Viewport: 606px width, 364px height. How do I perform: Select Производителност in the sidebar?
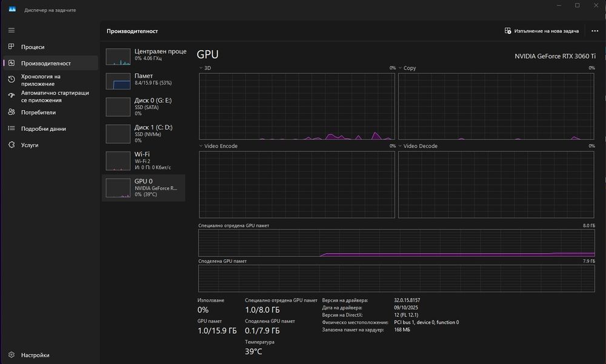click(51, 63)
